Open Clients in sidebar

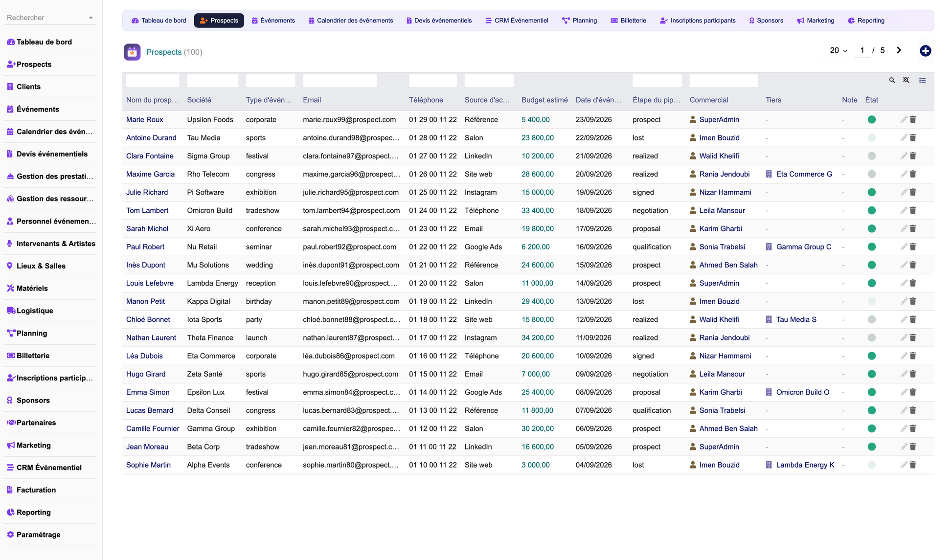pos(28,87)
